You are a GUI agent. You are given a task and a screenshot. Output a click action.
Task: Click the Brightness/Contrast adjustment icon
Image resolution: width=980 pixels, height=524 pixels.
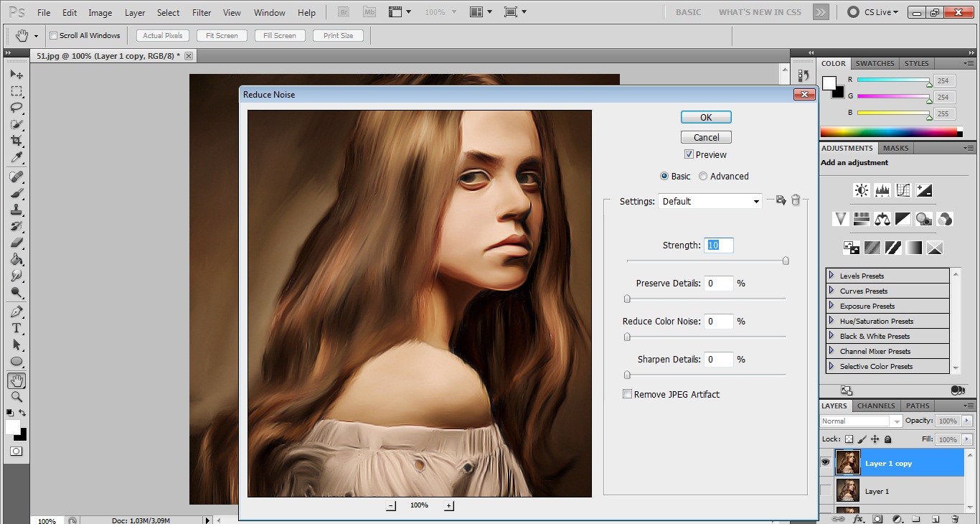pyautogui.click(x=861, y=190)
